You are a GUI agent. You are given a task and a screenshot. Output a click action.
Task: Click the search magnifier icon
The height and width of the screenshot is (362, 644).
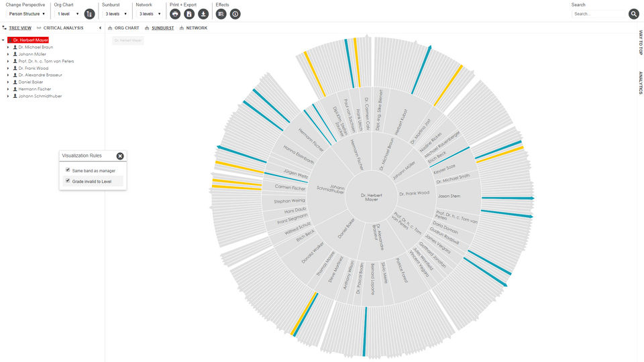[x=633, y=13]
